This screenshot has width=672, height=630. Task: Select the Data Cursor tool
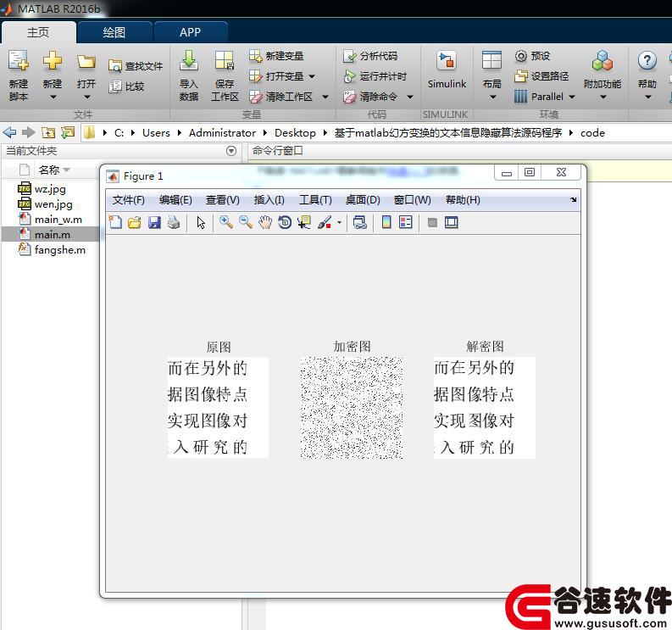[304, 222]
